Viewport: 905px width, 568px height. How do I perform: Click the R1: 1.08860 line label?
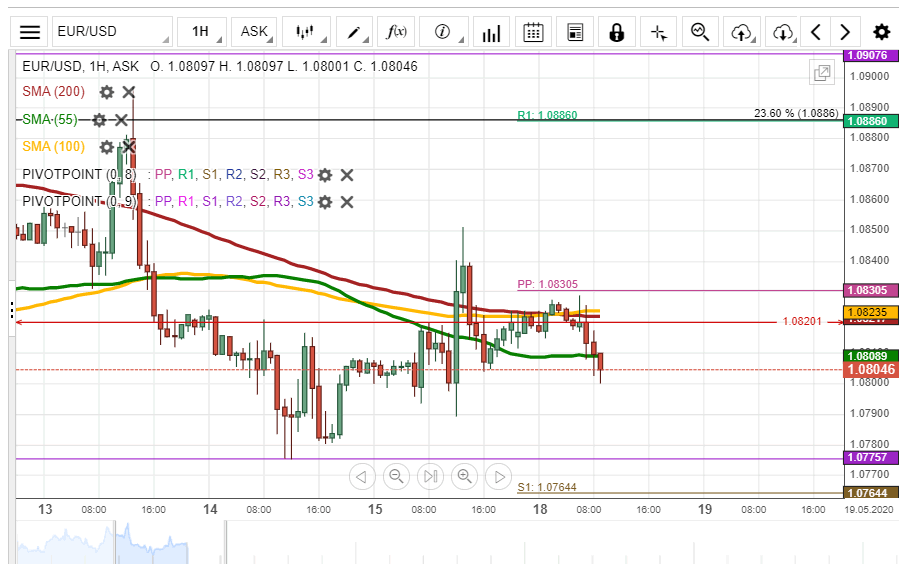[x=547, y=115]
